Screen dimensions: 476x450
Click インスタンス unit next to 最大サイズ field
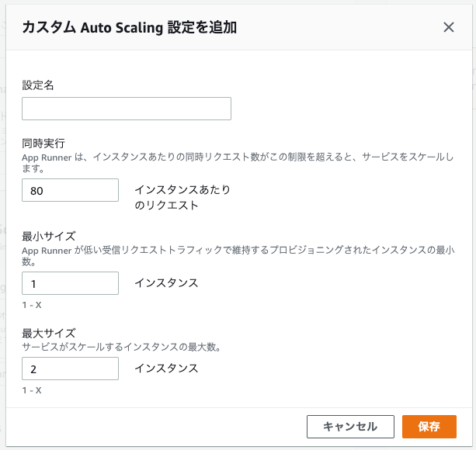click(x=166, y=369)
